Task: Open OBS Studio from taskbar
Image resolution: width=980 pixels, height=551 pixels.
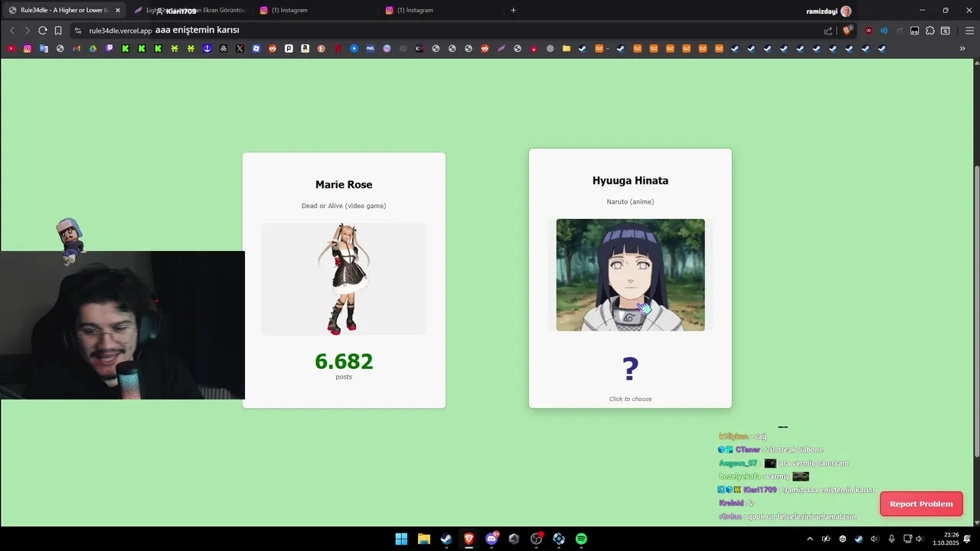Action: [536, 539]
